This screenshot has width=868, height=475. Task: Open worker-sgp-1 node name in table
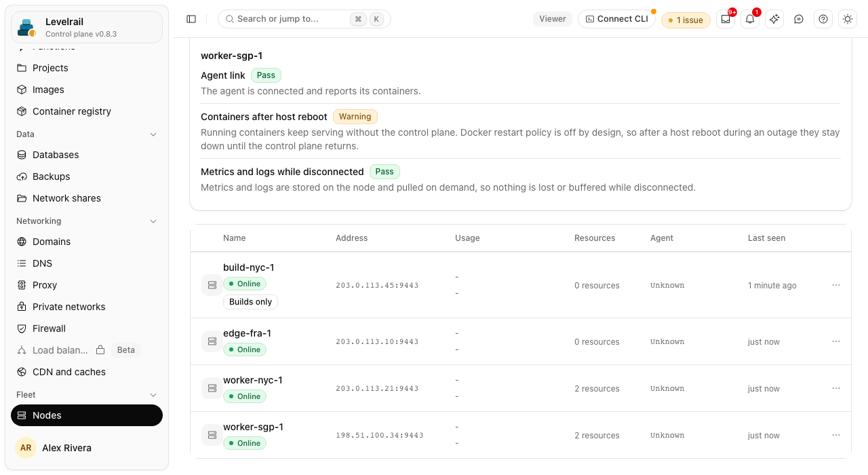tap(253, 427)
